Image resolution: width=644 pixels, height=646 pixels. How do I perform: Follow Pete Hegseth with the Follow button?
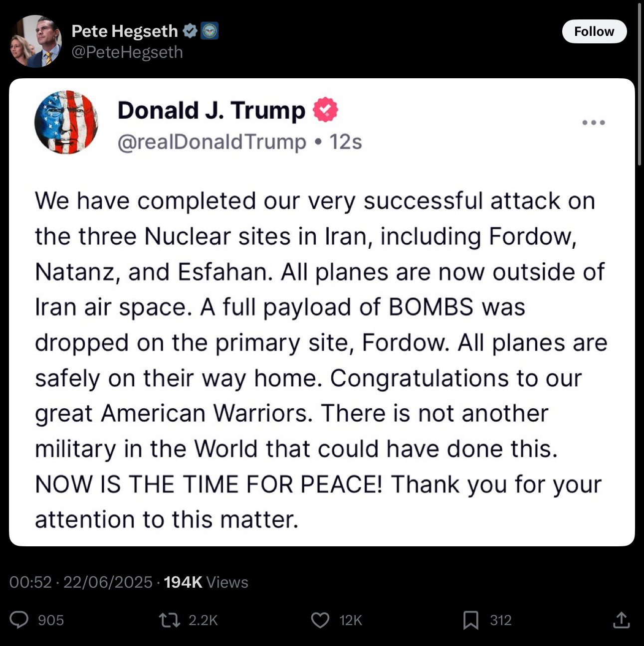(x=594, y=31)
